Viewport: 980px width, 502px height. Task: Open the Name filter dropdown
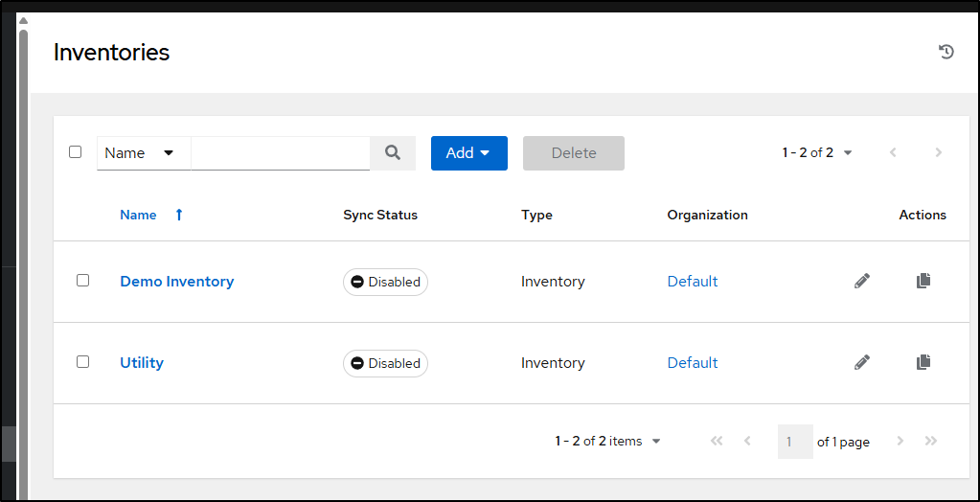[x=144, y=153]
